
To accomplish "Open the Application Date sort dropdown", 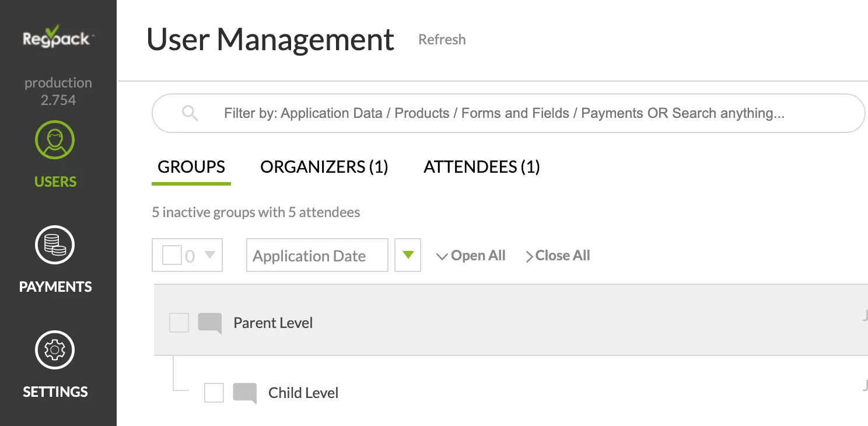I will coord(317,255).
